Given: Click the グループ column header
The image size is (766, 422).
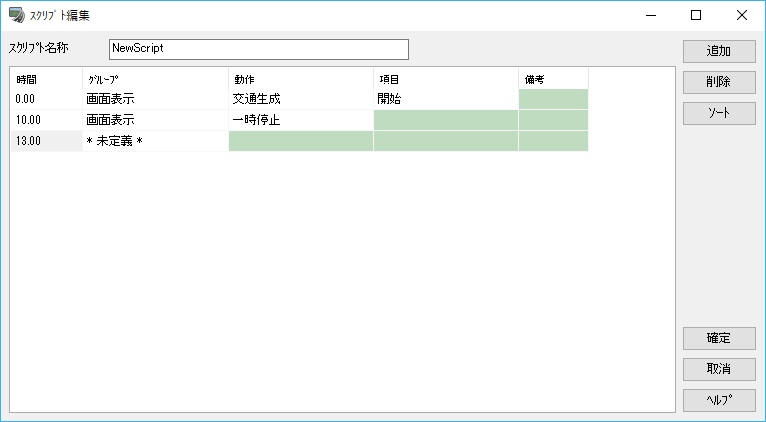Looking at the screenshot, I should coord(155,79).
